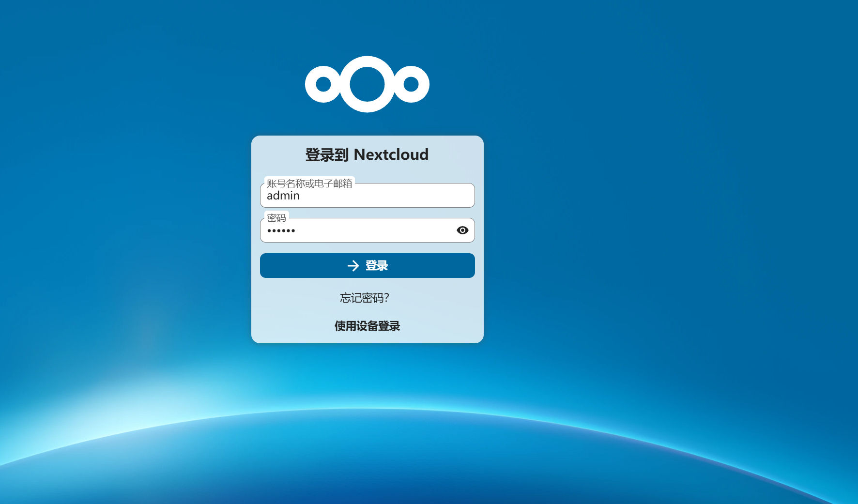The image size is (858, 504).
Task: Open the 忘记密码? link
Action: click(x=365, y=298)
